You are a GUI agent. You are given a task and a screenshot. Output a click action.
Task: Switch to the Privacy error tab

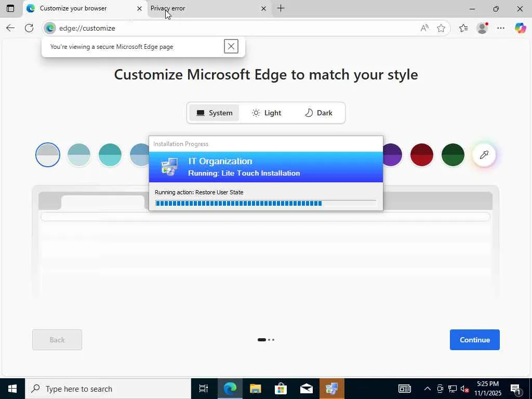[210, 8]
